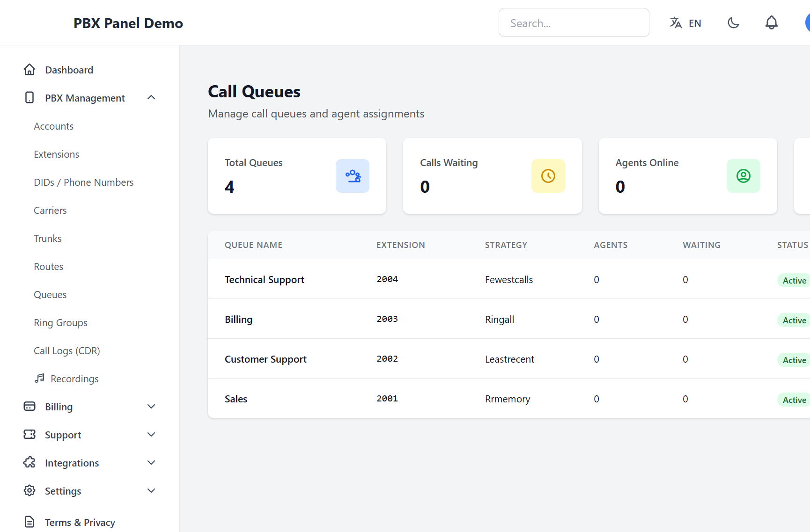Click the Ringall strategy cell

point(500,319)
